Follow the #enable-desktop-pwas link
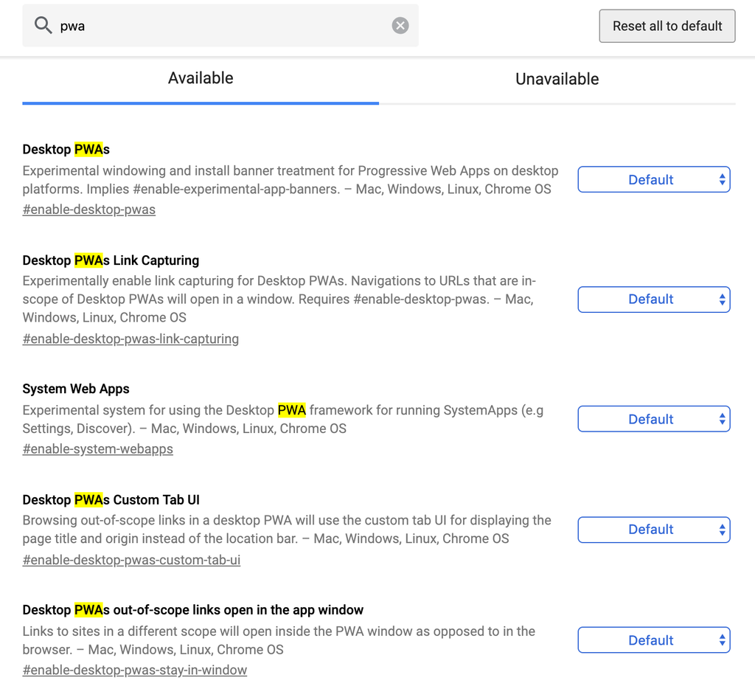The width and height of the screenshot is (755, 700). [89, 209]
